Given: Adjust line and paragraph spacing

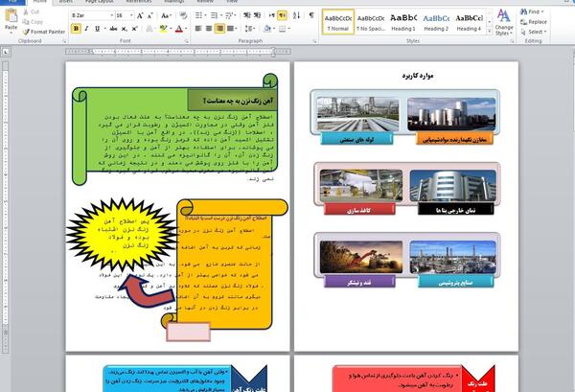Looking at the screenshot, I should (x=250, y=29).
